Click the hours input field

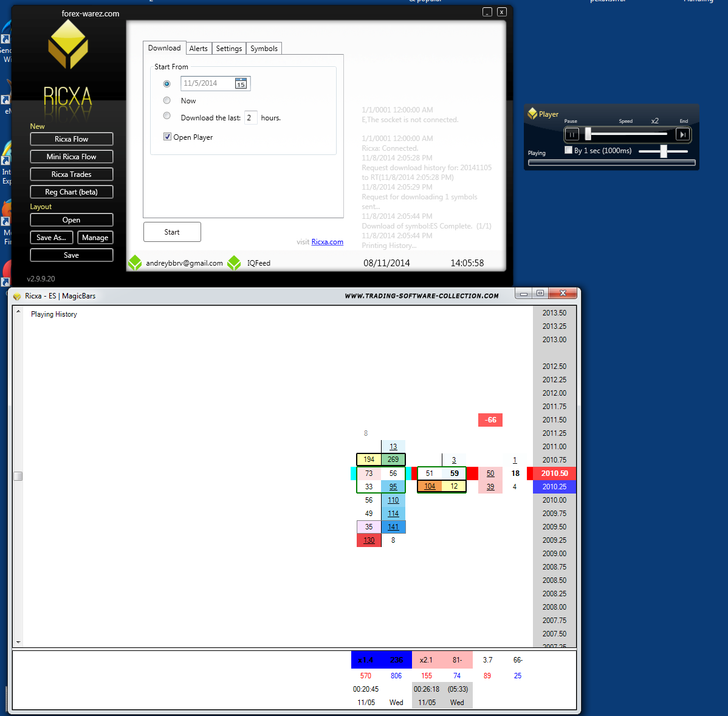251,118
